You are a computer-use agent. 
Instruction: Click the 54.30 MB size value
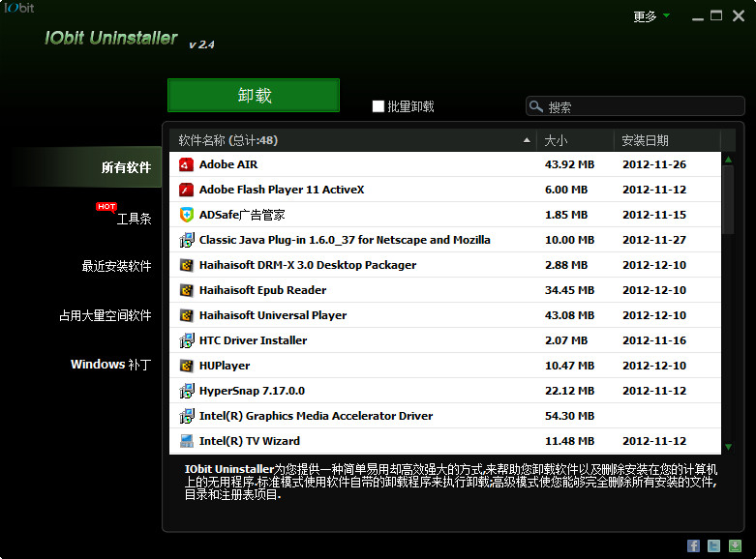(569, 416)
